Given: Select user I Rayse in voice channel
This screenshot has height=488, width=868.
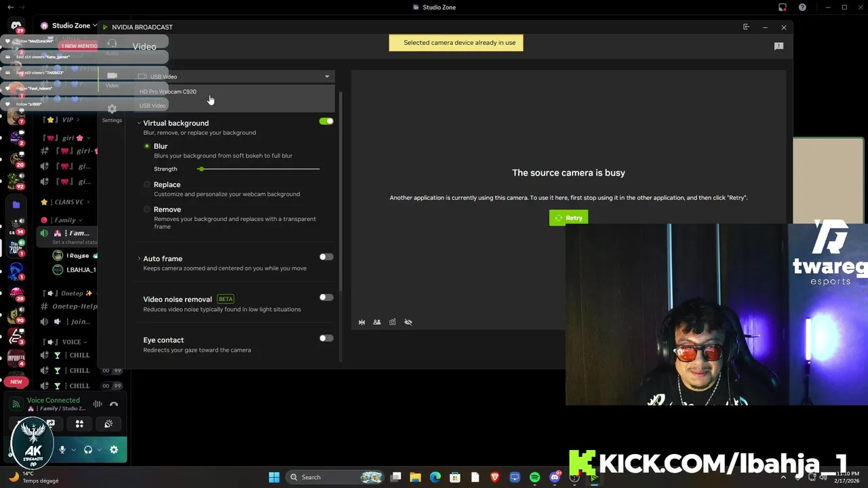Looking at the screenshot, I should pyautogui.click(x=75, y=256).
